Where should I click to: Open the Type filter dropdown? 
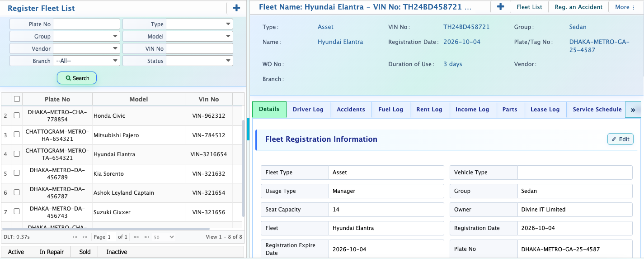pyautogui.click(x=199, y=24)
